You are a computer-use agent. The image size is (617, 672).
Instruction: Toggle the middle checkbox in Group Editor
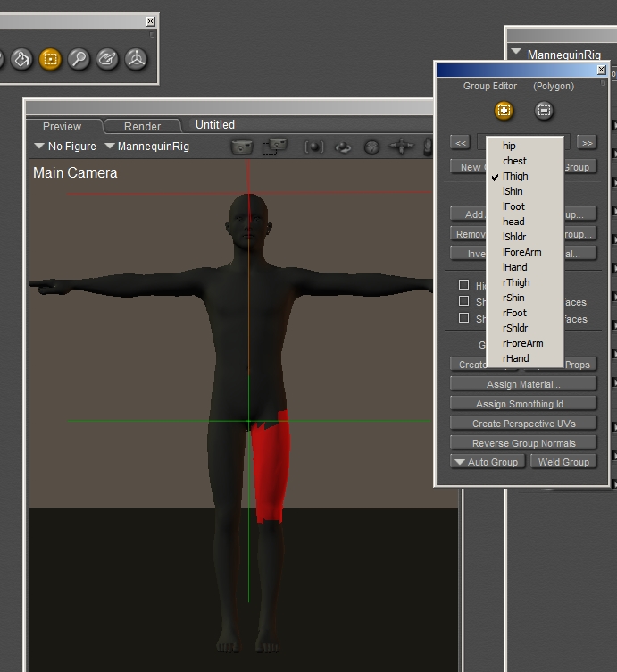tap(463, 301)
